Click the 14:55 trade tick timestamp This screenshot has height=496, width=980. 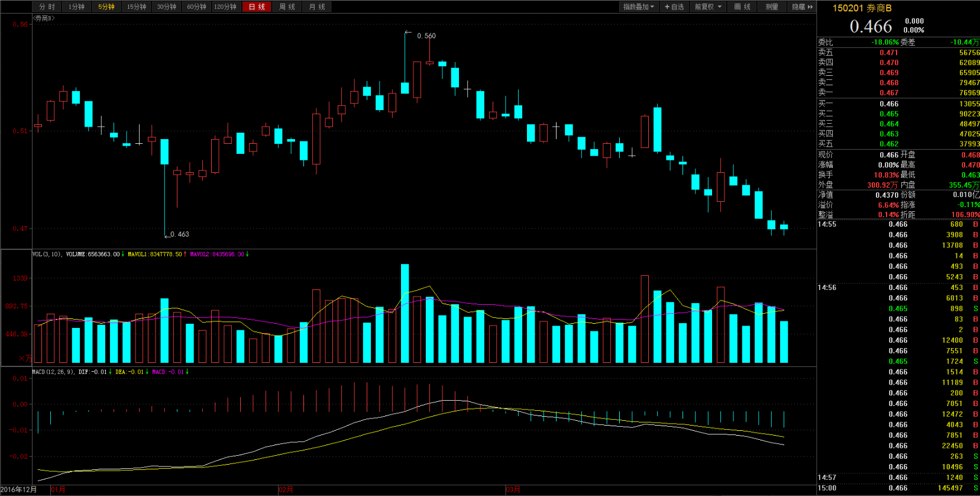tap(827, 224)
